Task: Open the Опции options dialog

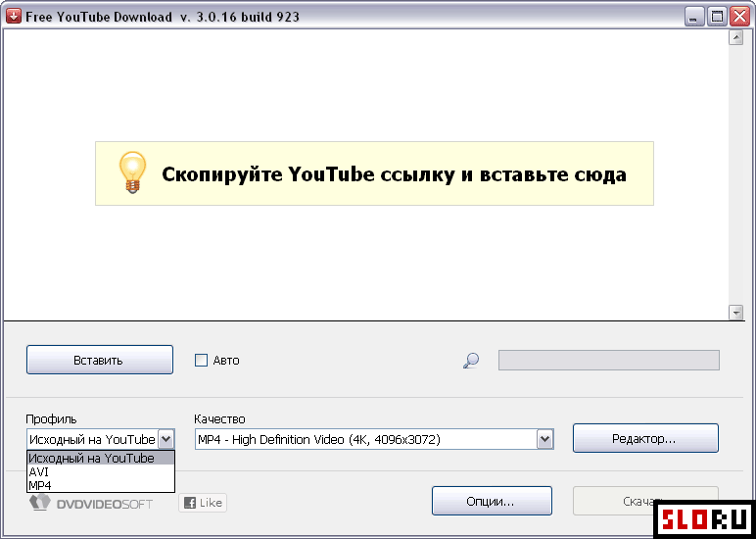Action: click(492, 501)
